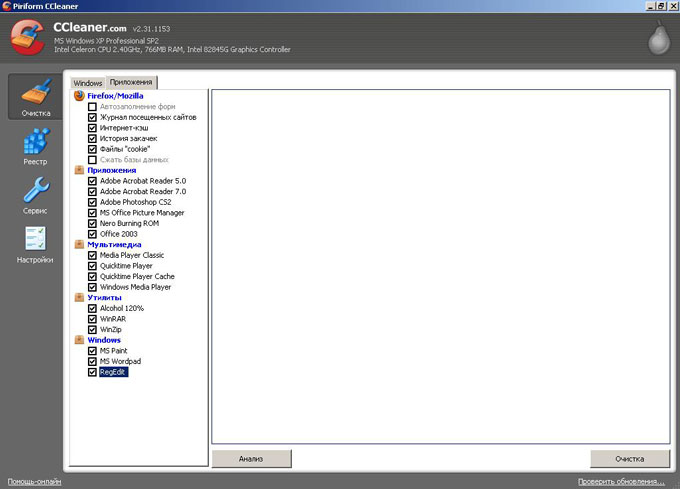
Task: Click the CCleaner logo in header
Action: coord(27,39)
